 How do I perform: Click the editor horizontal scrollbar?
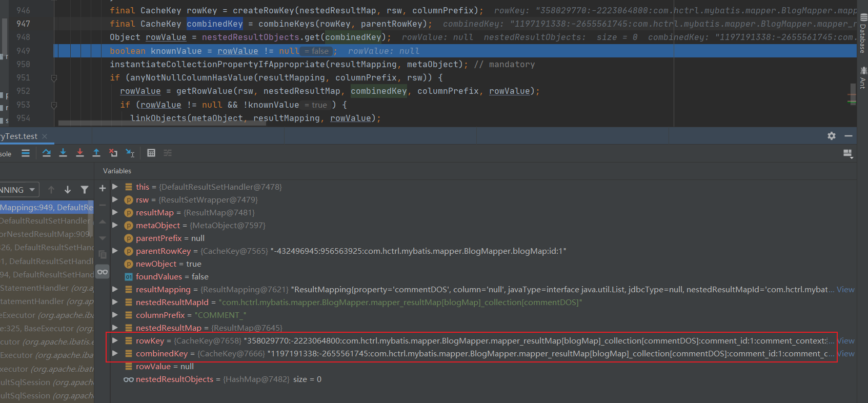(x=162, y=123)
